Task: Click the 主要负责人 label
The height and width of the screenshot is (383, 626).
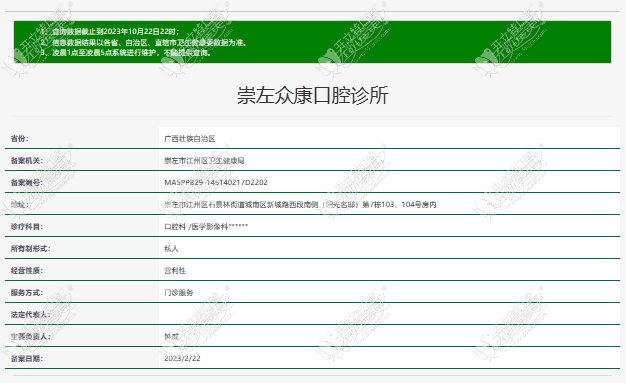Action: point(30,336)
